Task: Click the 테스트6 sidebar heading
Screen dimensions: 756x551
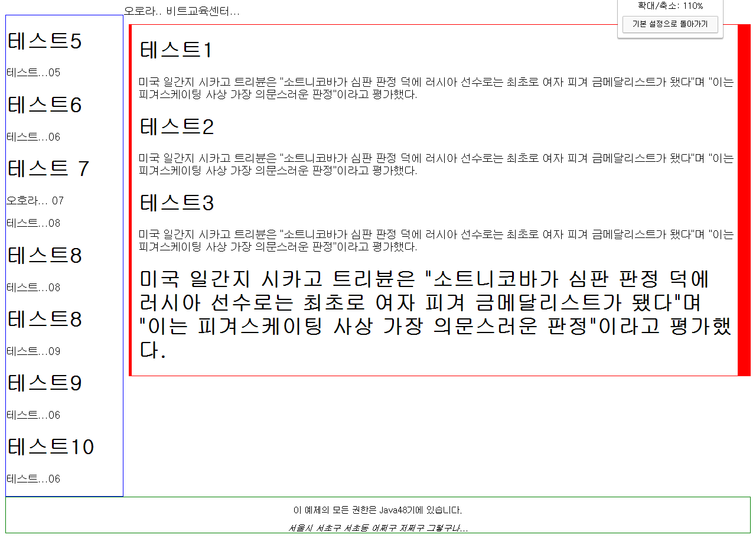Action: (x=44, y=105)
